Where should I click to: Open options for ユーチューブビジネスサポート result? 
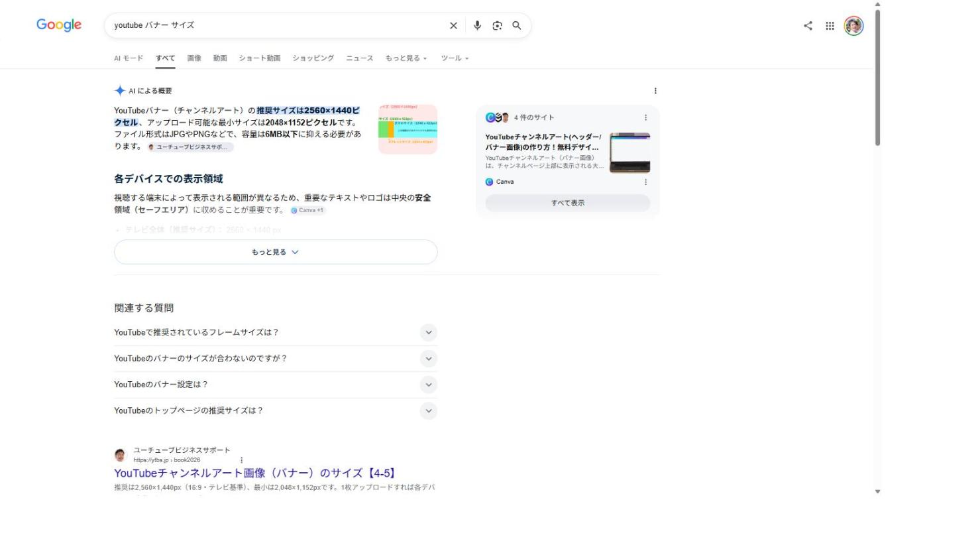point(241,459)
